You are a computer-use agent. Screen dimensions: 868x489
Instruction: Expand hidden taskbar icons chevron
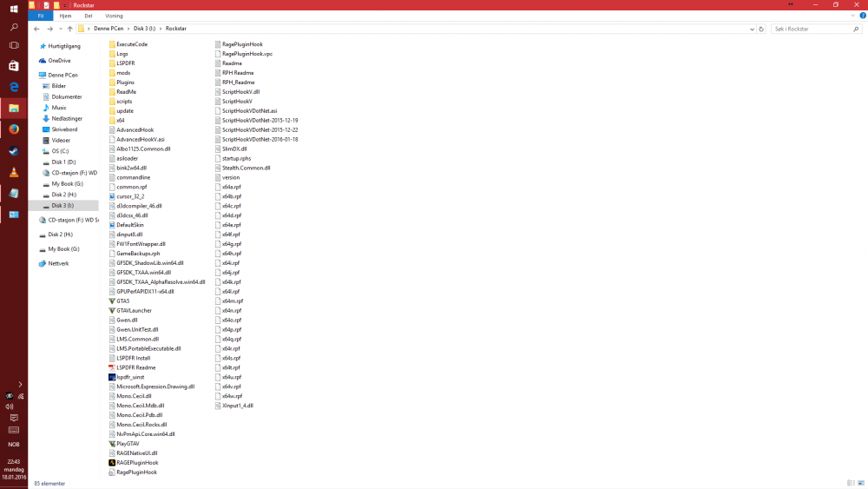pos(21,384)
